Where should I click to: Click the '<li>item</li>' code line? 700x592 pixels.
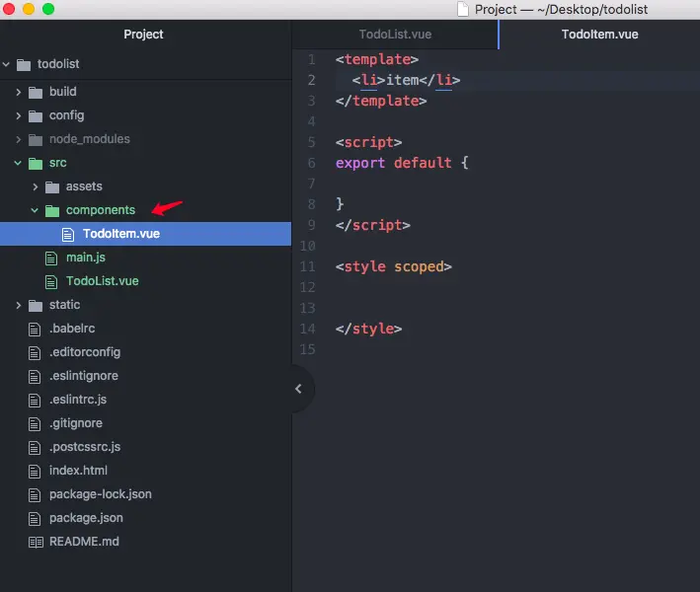tap(406, 80)
